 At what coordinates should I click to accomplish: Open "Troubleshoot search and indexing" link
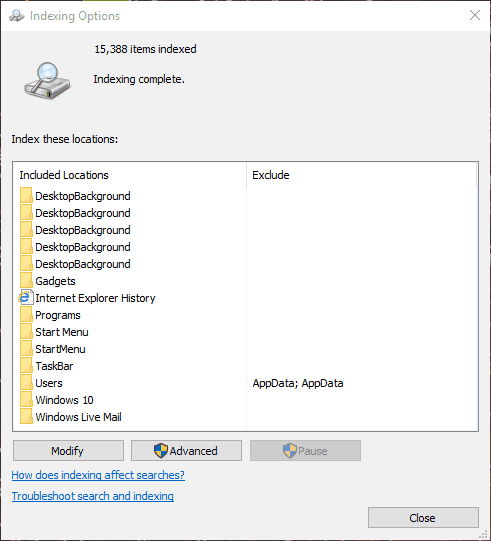[92, 496]
